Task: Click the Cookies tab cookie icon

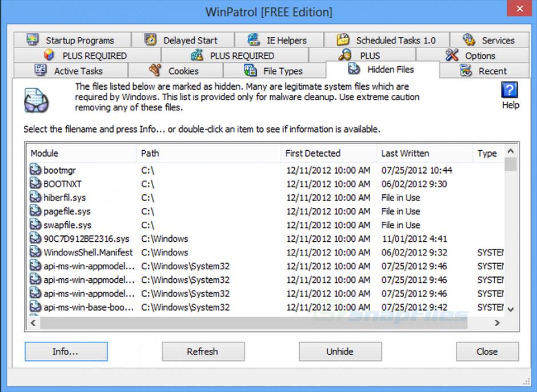Action: (155, 71)
